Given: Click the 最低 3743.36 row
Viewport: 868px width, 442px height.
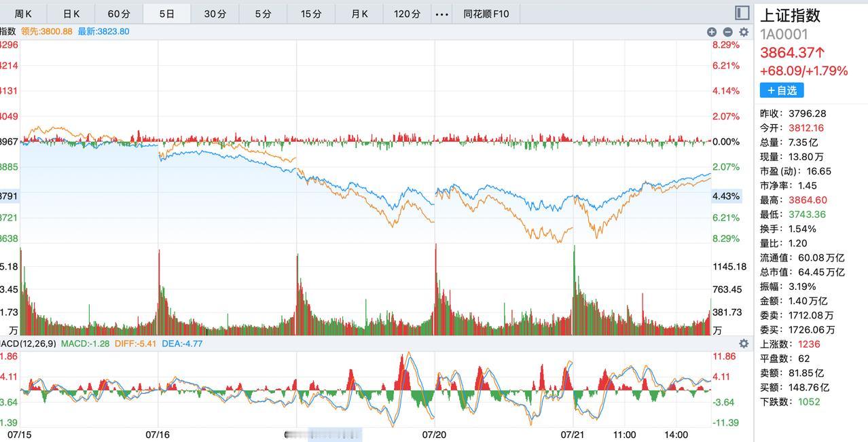Looking at the screenshot, I should click(793, 215).
